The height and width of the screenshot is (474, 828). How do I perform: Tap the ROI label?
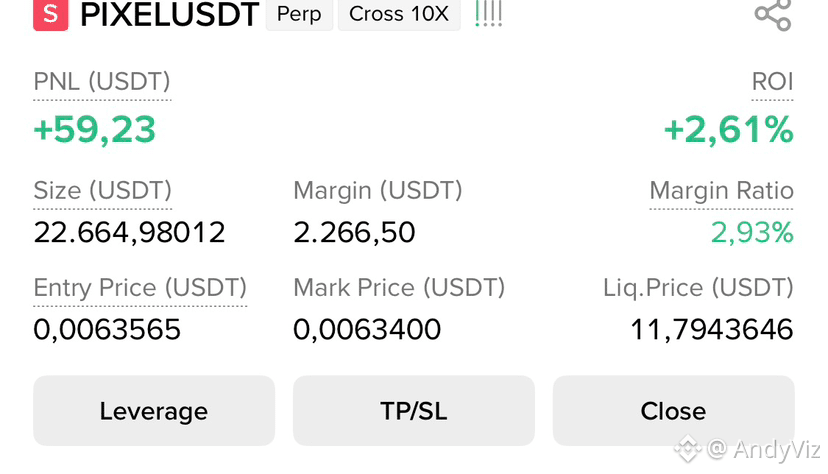tap(772, 82)
